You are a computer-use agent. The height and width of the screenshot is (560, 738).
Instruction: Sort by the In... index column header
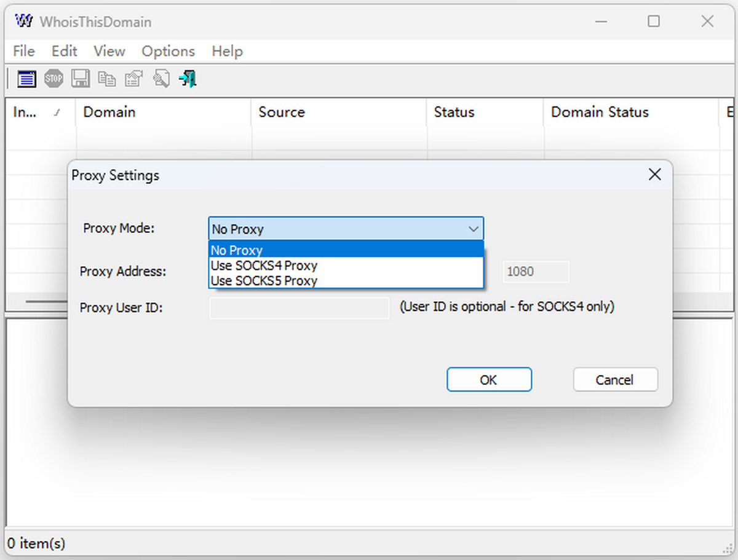pyautogui.click(x=41, y=112)
